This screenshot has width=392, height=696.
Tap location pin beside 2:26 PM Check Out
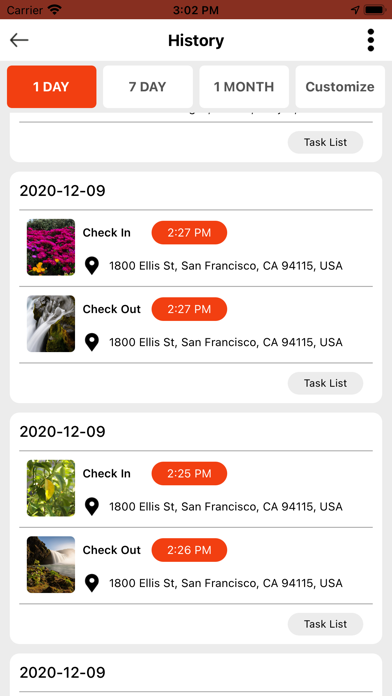pos(92,583)
